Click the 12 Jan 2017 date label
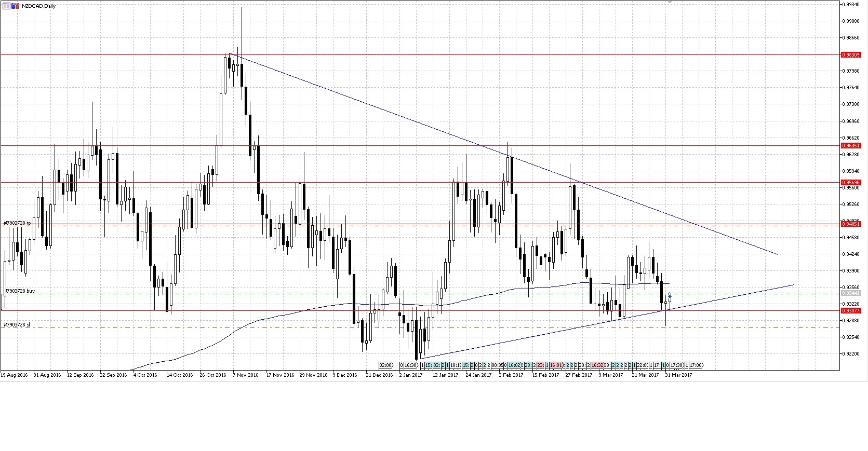The image size is (868, 451). click(446, 375)
